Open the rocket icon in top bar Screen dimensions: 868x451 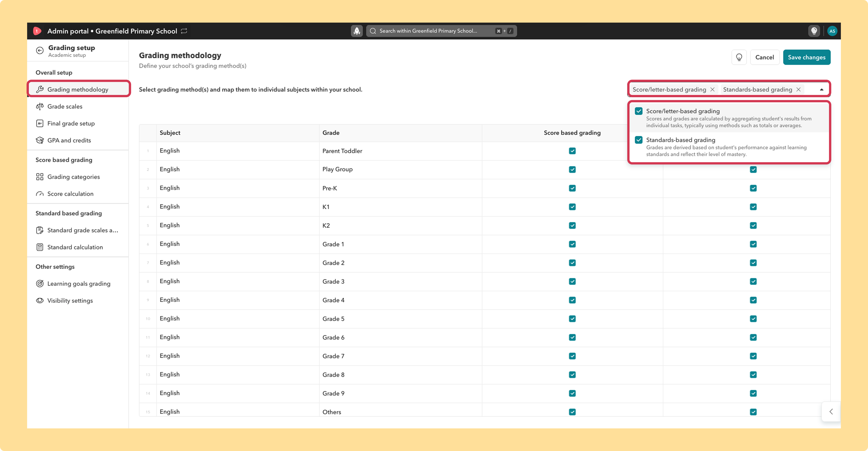[x=357, y=31]
